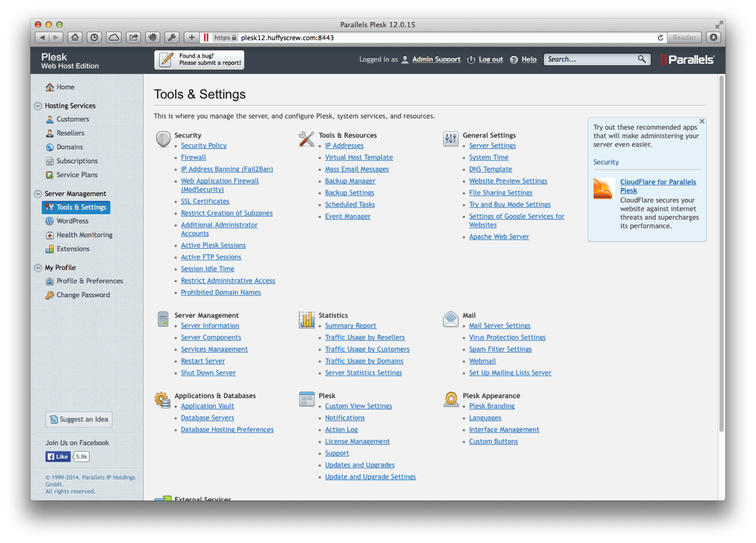Viewport: 756px width, 543px height.
Task: Open the Firewall link
Action: coord(193,157)
